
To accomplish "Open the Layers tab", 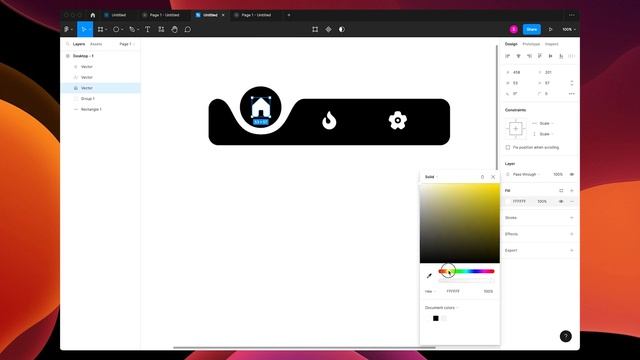I will (x=79, y=44).
